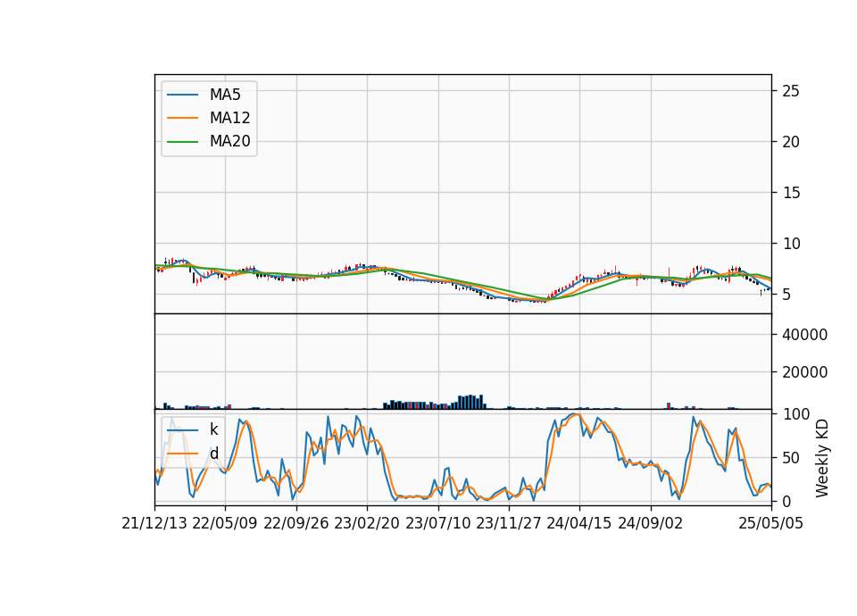Click the d legend label in KD panel

pos(214,454)
